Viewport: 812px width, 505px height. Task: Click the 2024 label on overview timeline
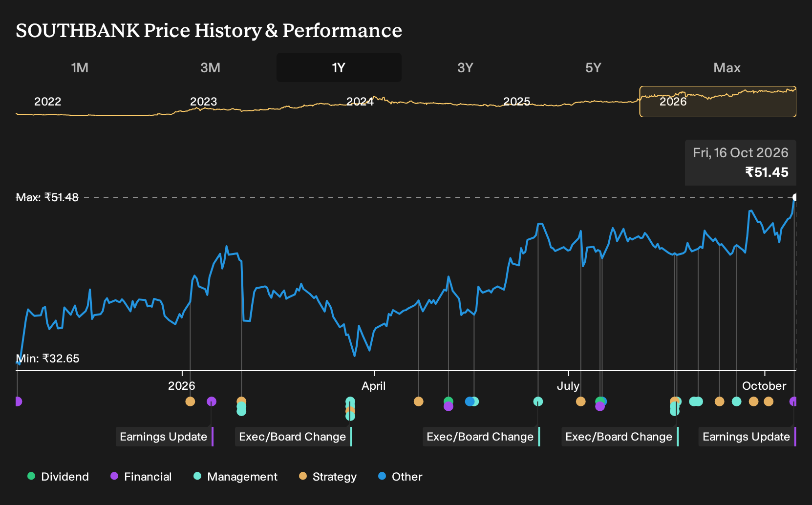(x=360, y=102)
